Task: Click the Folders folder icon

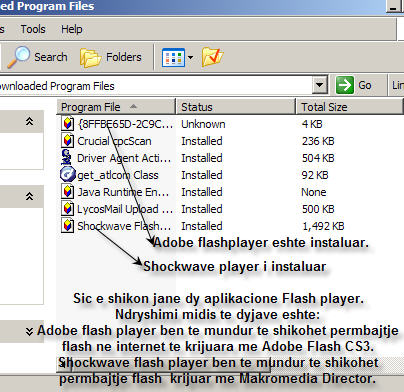Action: 90,58
